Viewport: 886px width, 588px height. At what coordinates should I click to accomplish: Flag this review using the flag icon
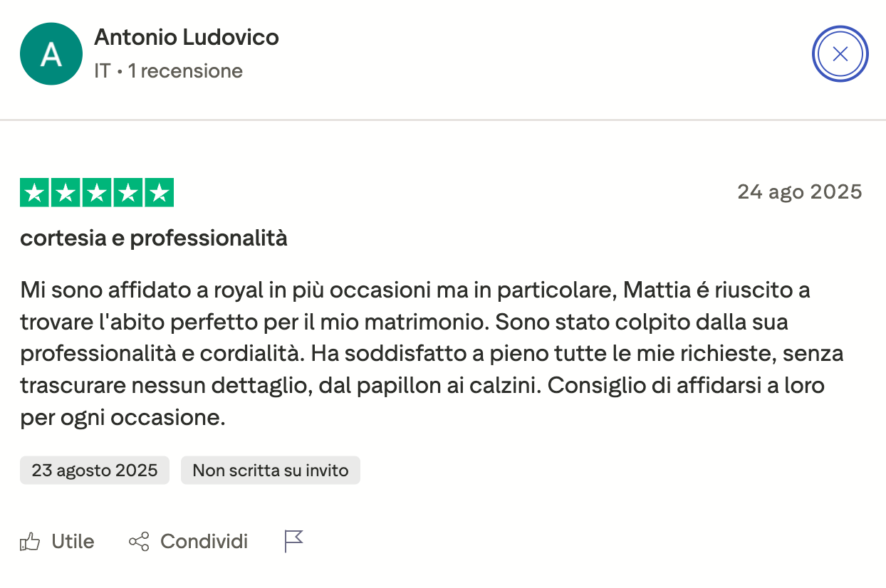(x=293, y=541)
